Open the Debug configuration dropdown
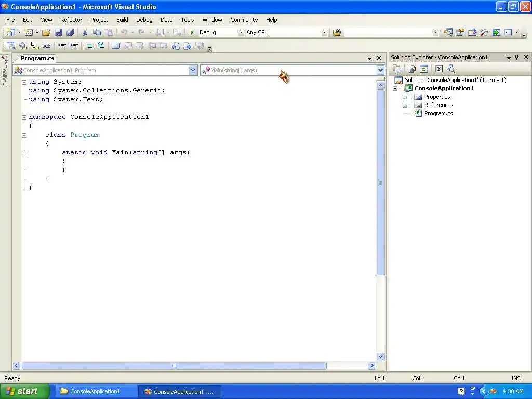532x399 pixels. click(x=241, y=33)
